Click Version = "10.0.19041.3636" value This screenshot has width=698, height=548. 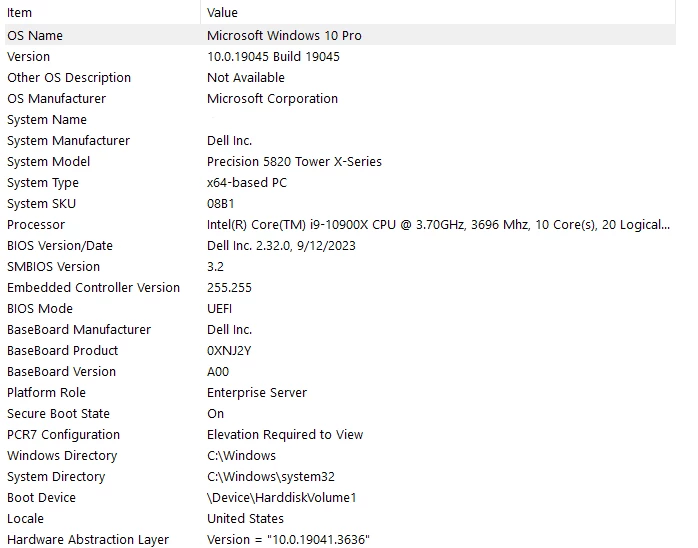point(288,539)
